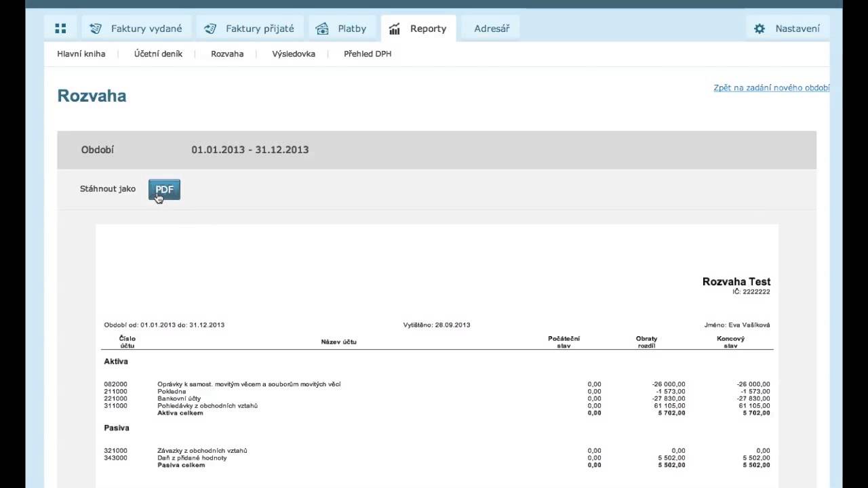
Task: Click account number 211000
Action: [116, 391]
